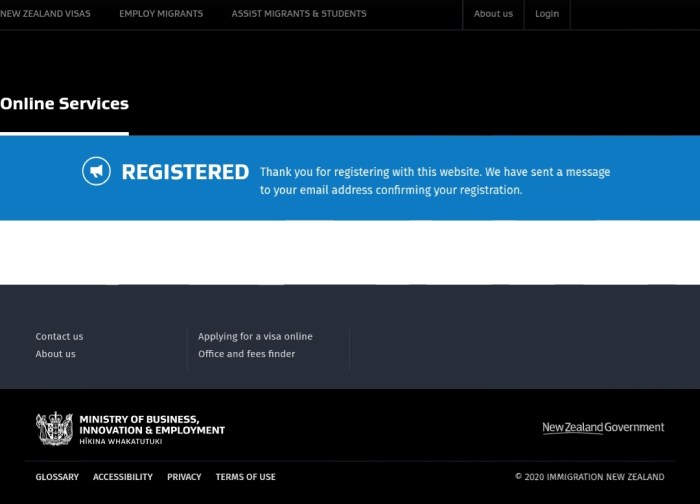Open the Office and fees finder
The height and width of the screenshot is (504, 700).
(246, 354)
